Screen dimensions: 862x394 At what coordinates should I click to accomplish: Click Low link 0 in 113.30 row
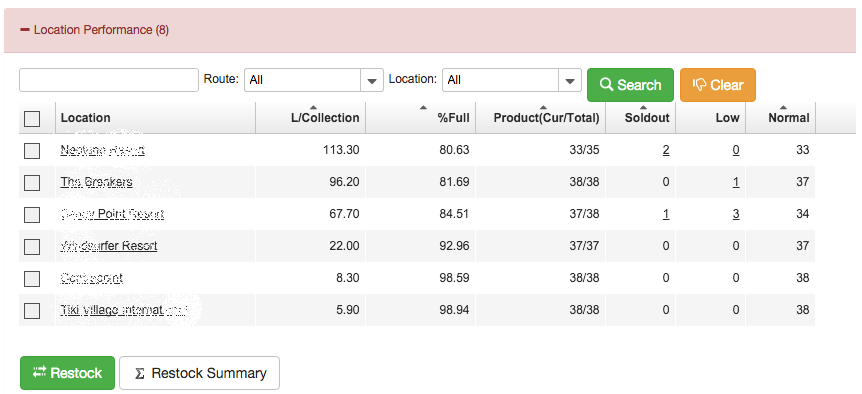click(736, 150)
